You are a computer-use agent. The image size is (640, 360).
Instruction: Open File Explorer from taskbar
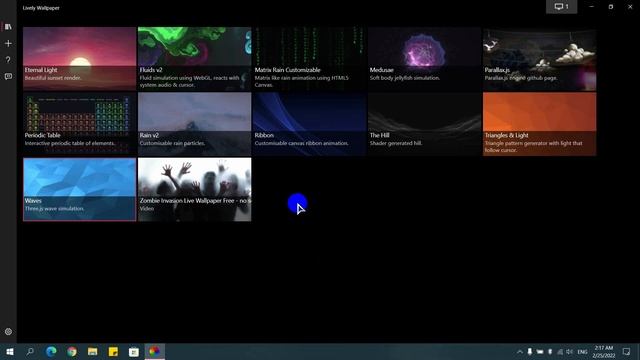93,351
